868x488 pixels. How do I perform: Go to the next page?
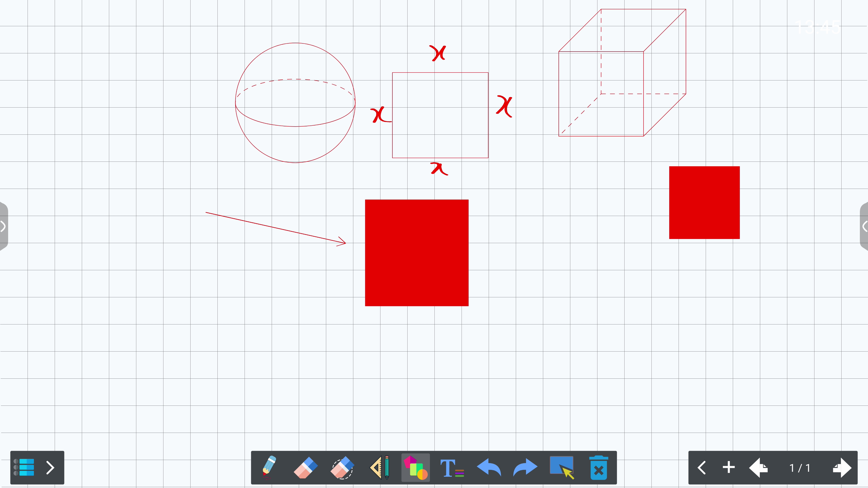pos(842,467)
